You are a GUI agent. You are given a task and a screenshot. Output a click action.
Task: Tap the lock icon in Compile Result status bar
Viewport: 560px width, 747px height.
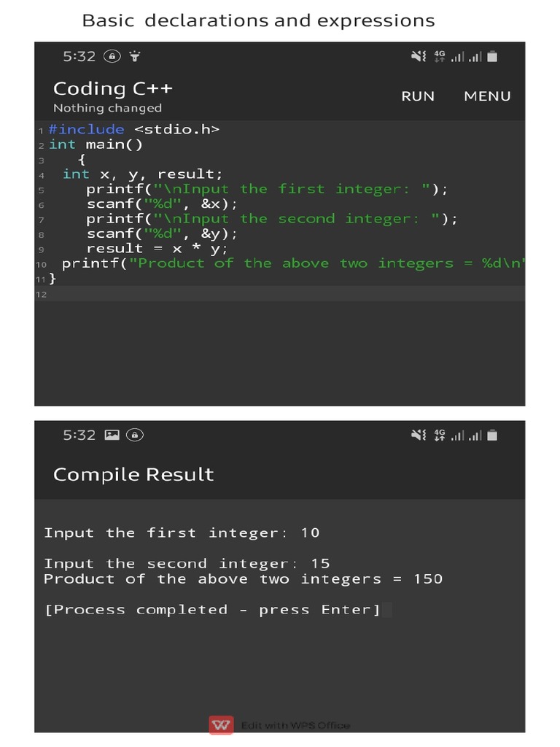pyautogui.click(x=134, y=435)
